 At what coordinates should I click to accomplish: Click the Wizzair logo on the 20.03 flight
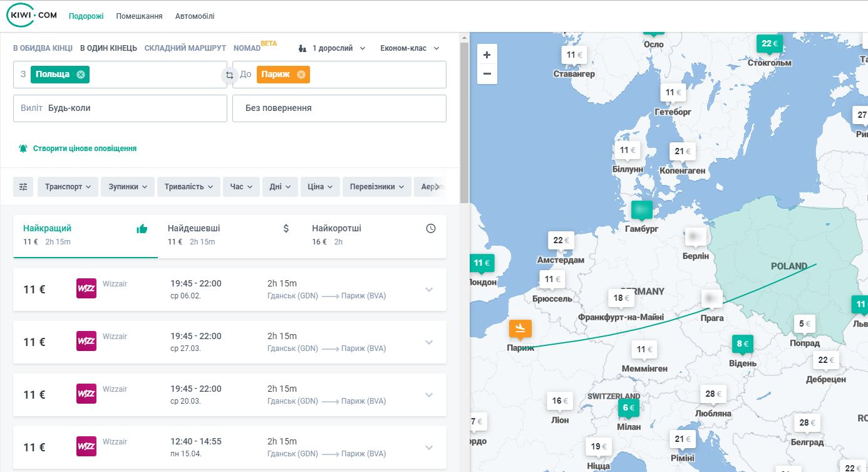[86, 394]
